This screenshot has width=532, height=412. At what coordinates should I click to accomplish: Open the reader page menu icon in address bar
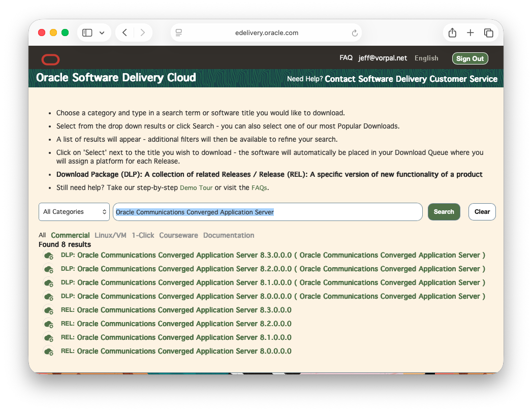coord(179,33)
